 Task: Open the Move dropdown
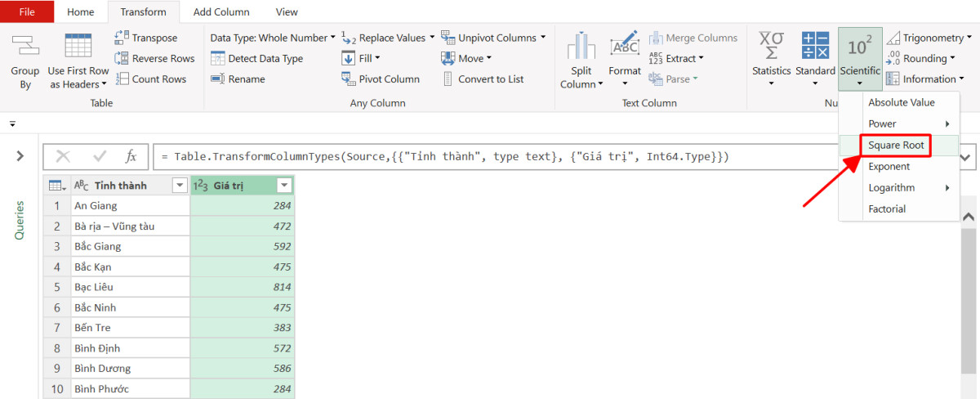(x=466, y=58)
